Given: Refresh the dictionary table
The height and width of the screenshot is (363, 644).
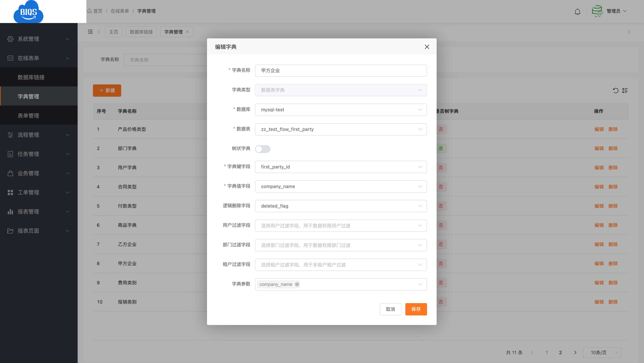Looking at the screenshot, I should 616,90.
